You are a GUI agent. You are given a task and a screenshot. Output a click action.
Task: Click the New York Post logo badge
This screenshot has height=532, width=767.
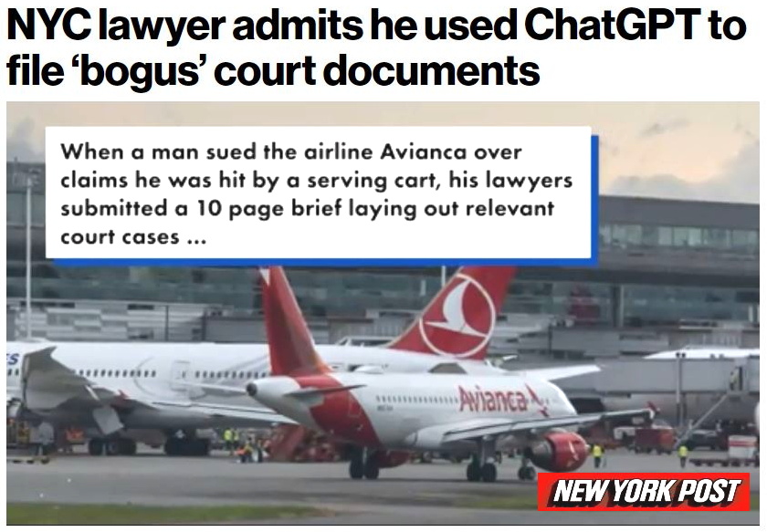click(644, 492)
